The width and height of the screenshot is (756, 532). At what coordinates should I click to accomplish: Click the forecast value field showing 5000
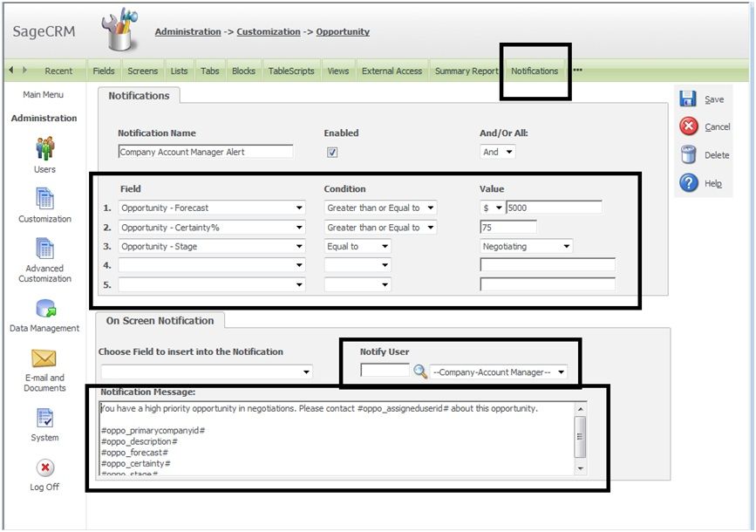(554, 208)
